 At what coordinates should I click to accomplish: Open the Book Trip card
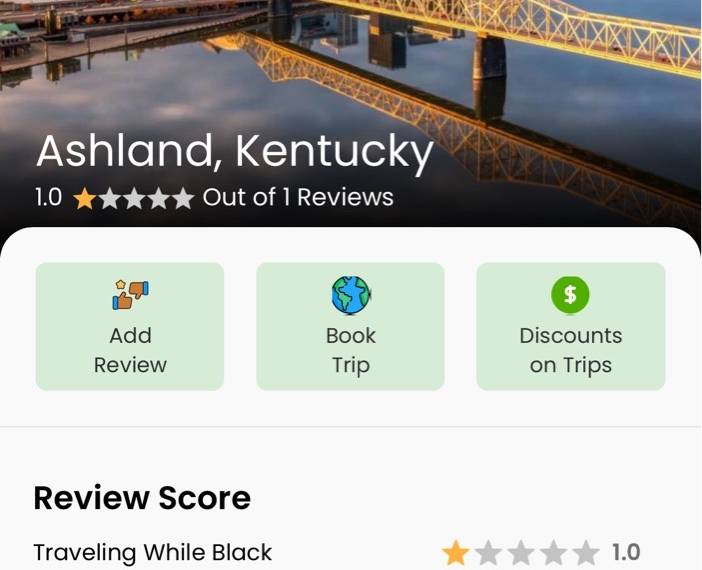(350, 326)
